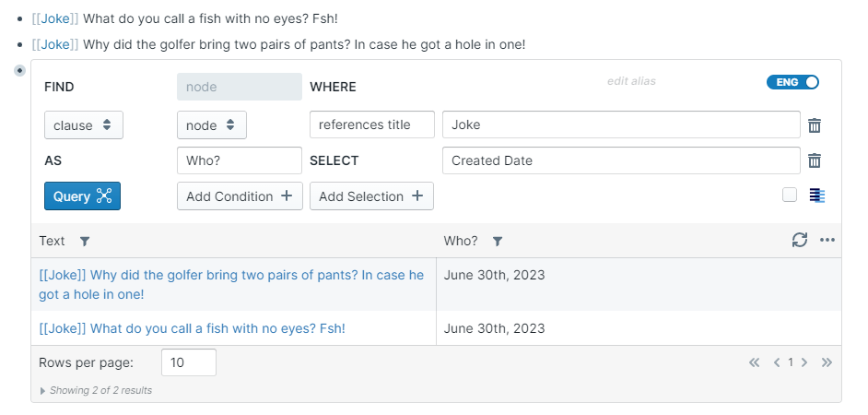Click the Rows per page input field

coord(188,363)
